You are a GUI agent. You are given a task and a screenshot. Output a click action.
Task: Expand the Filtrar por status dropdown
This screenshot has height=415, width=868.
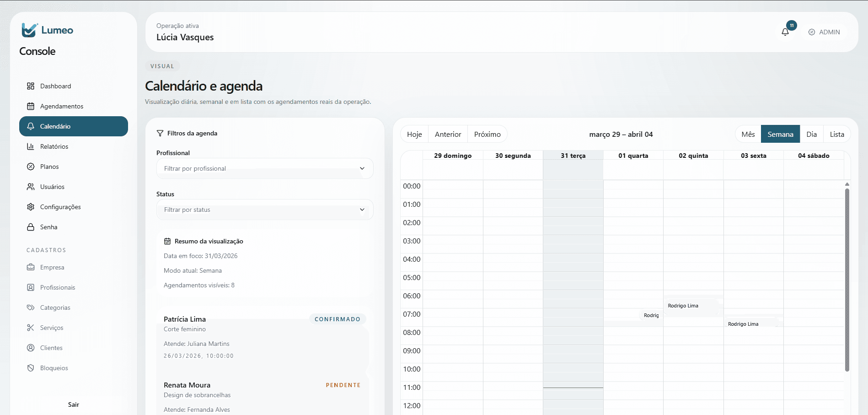[x=265, y=210]
